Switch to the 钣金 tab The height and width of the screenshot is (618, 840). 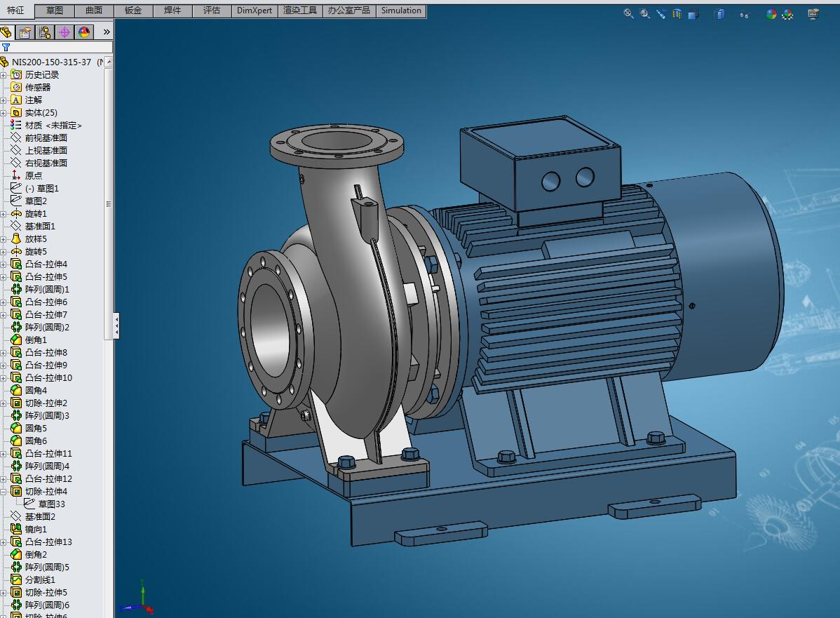click(133, 11)
